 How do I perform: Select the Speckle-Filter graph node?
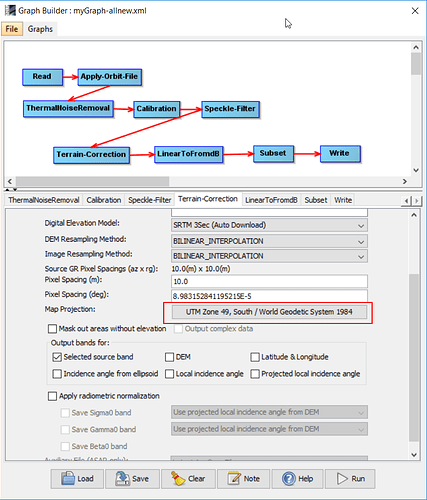point(230,109)
